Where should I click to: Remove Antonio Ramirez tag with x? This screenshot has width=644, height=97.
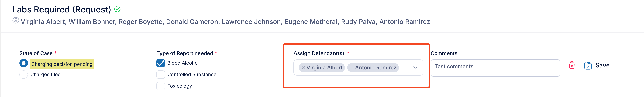352,68
